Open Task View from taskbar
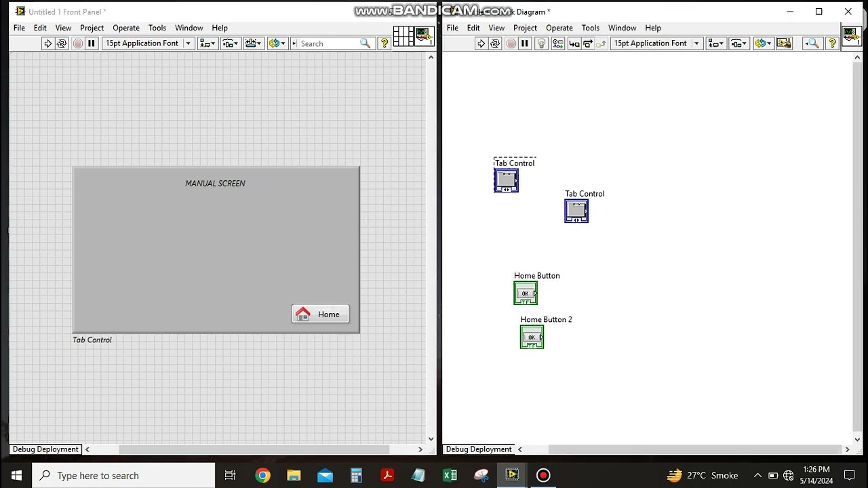The image size is (868, 488). (x=230, y=475)
